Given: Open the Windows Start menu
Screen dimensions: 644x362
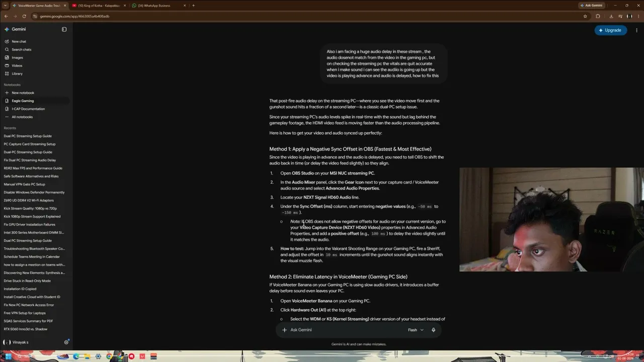Looking at the screenshot, I should (9, 356).
